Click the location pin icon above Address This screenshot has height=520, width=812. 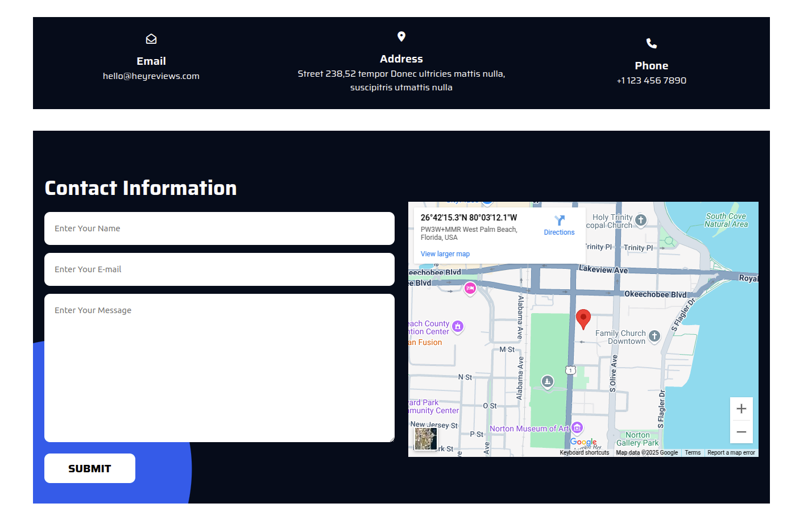pos(401,36)
